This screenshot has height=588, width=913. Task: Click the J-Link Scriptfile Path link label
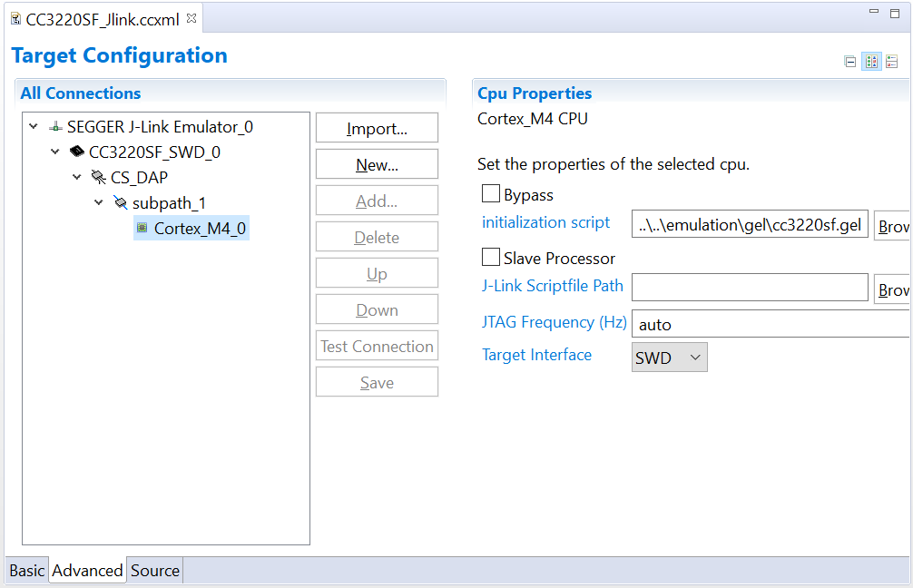tap(553, 286)
